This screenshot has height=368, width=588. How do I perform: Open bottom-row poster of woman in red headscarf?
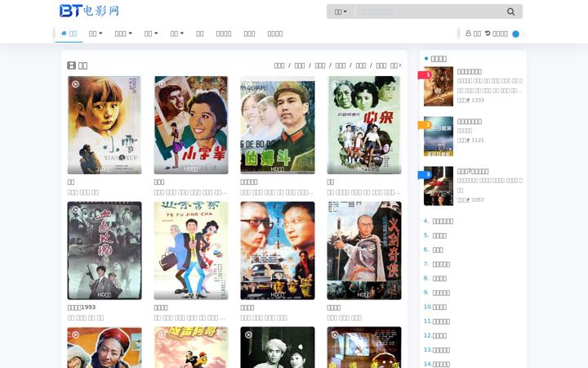coord(105,348)
